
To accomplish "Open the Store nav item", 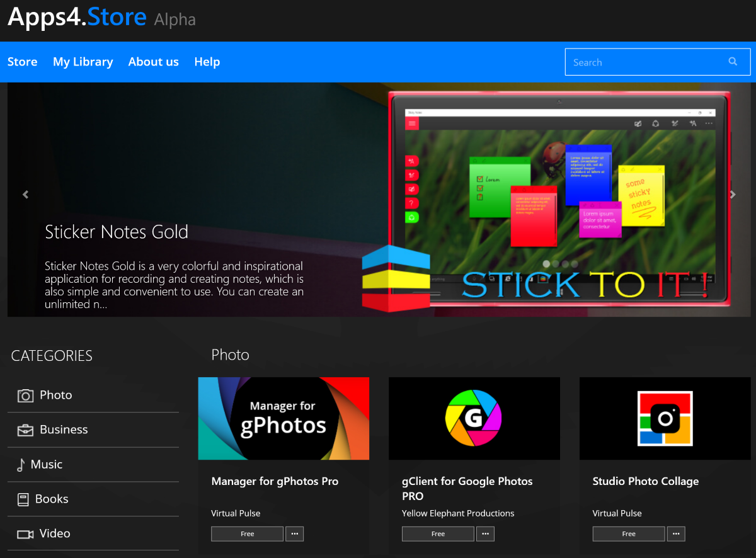I will click(22, 62).
